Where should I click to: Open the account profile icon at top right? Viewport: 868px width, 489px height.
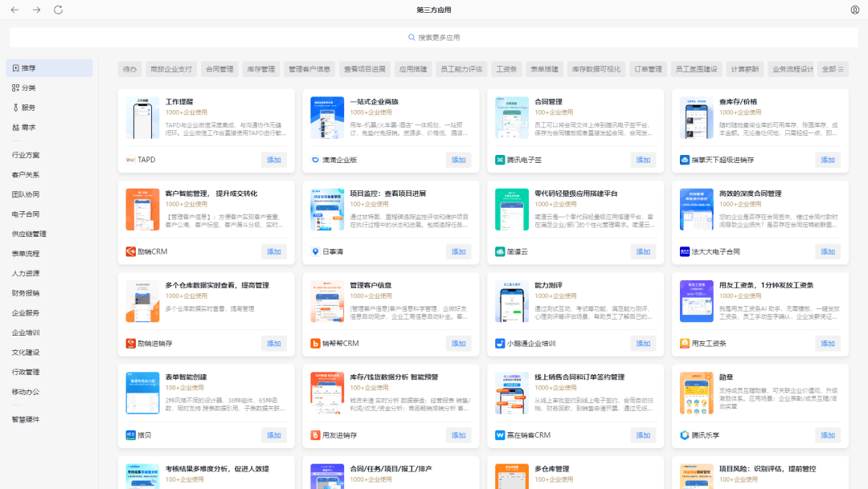point(854,10)
